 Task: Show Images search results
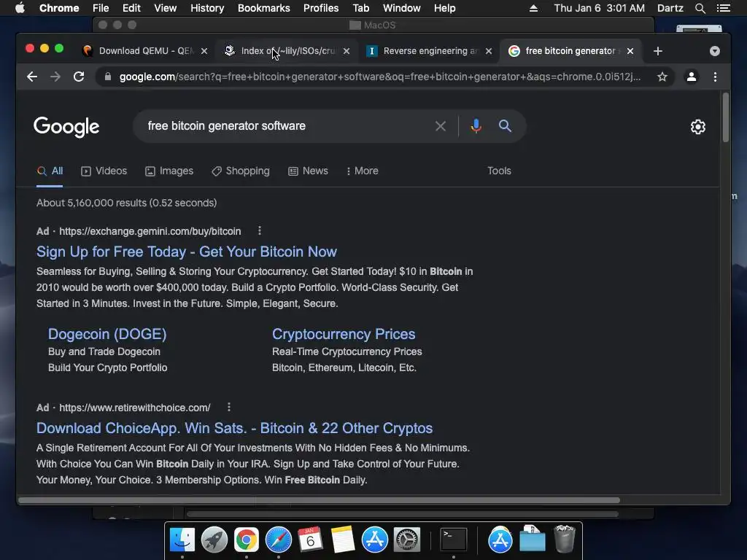click(169, 171)
